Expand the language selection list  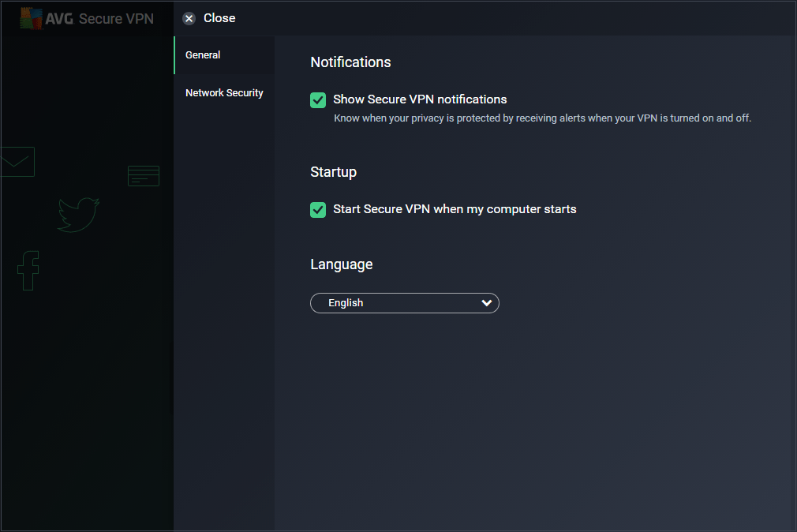coord(405,302)
